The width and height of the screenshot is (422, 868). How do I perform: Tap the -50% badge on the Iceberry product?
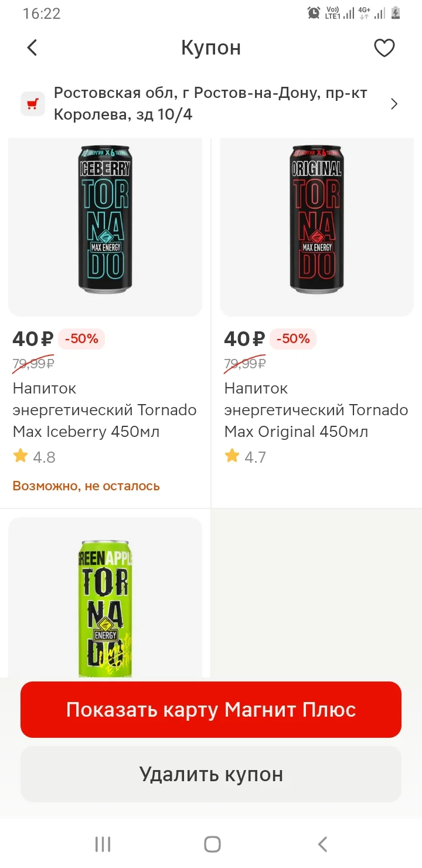point(81,339)
